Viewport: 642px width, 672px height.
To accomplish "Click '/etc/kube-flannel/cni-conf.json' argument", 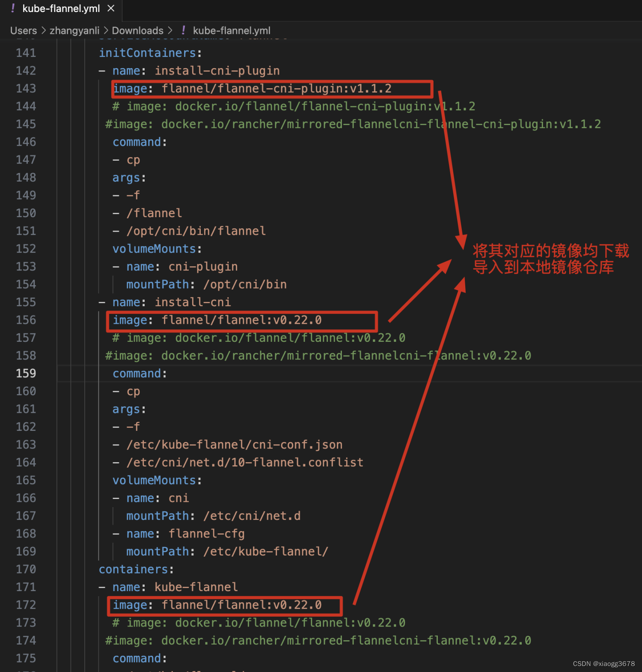I will click(x=234, y=445).
